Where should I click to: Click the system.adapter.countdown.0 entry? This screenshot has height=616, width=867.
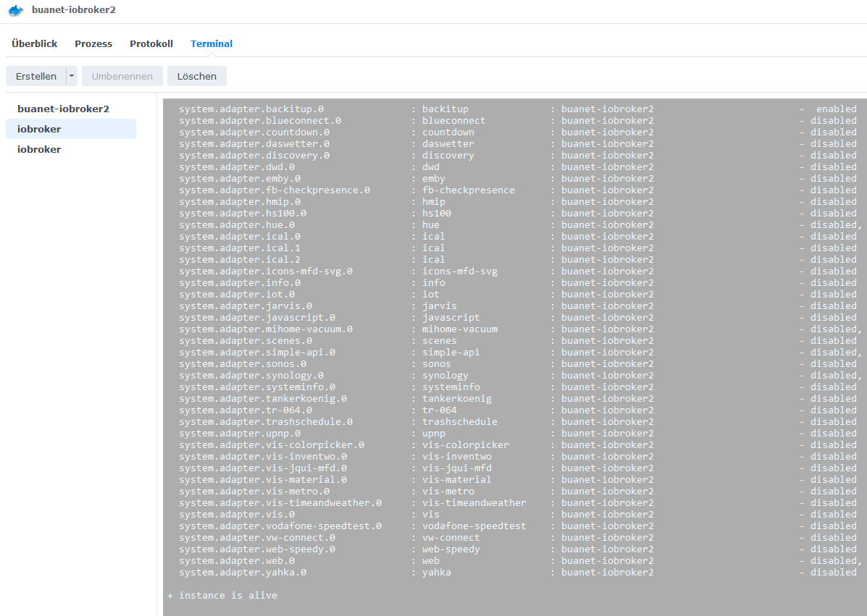coord(254,132)
